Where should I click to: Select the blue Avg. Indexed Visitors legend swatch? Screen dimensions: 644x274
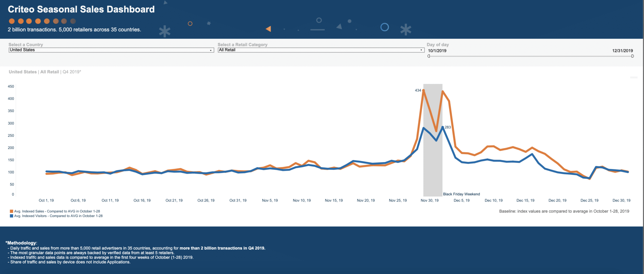12,216
